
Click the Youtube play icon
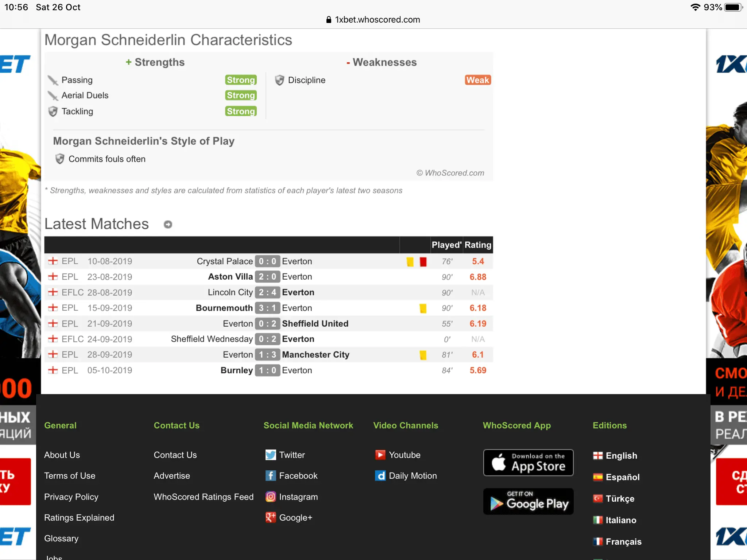380,455
